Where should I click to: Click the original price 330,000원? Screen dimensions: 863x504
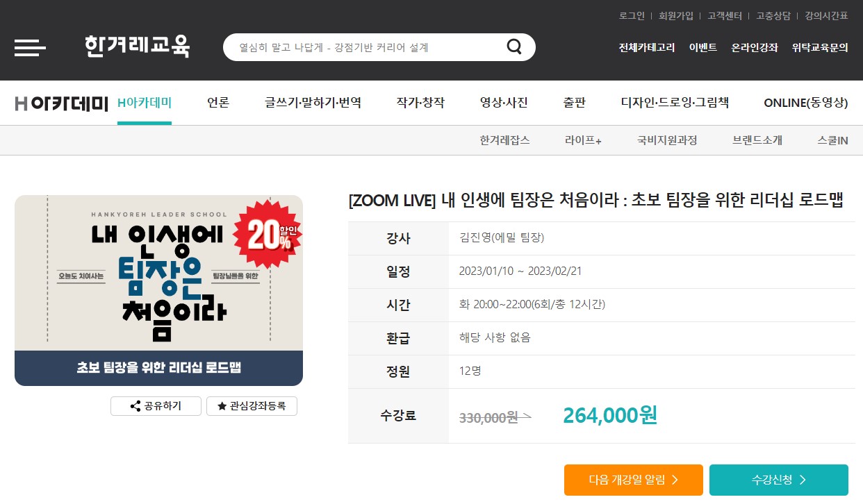[488, 417]
